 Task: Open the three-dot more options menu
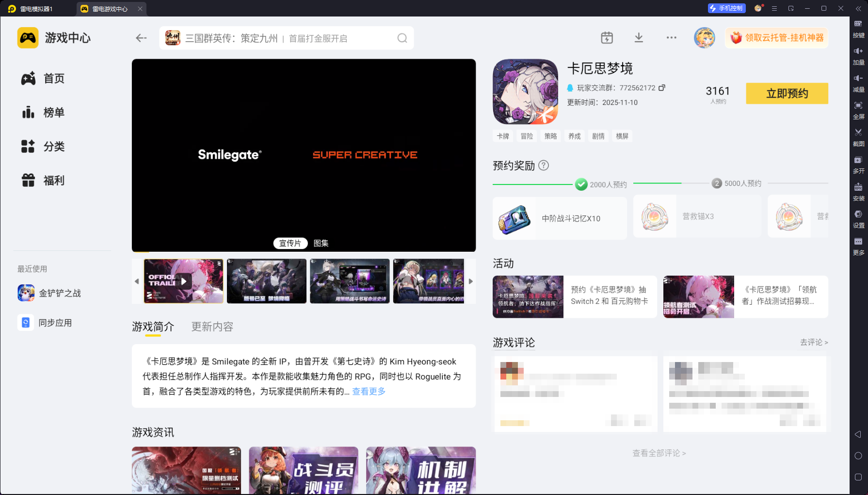(x=671, y=38)
